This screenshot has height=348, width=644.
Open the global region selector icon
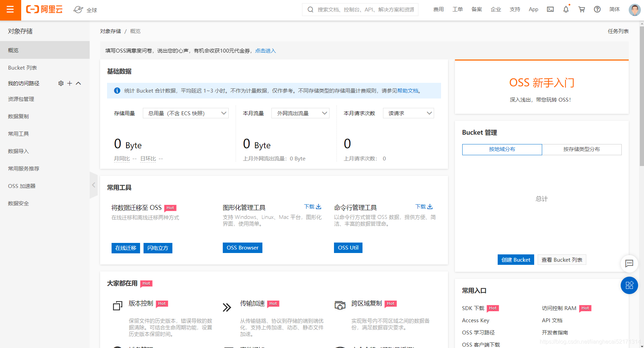[x=79, y=10]
